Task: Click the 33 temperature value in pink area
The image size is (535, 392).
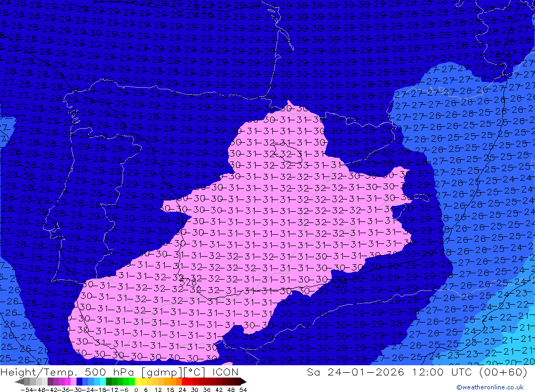Action: pos(303,166)
